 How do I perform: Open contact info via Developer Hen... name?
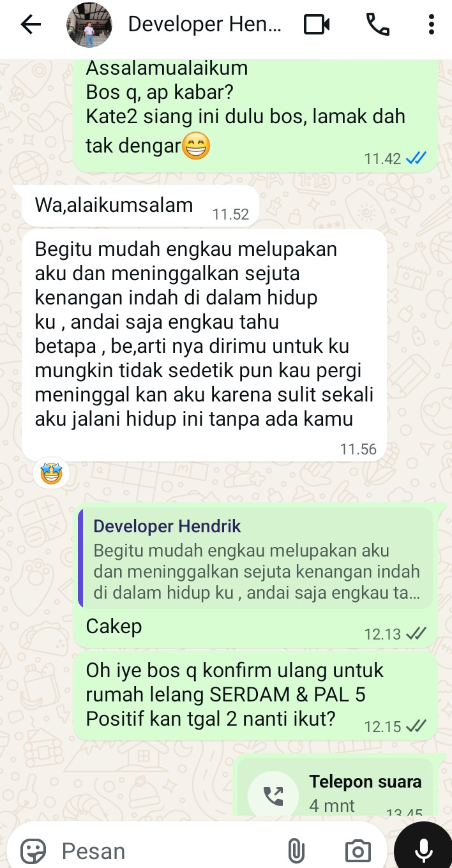tap(204, 25)
